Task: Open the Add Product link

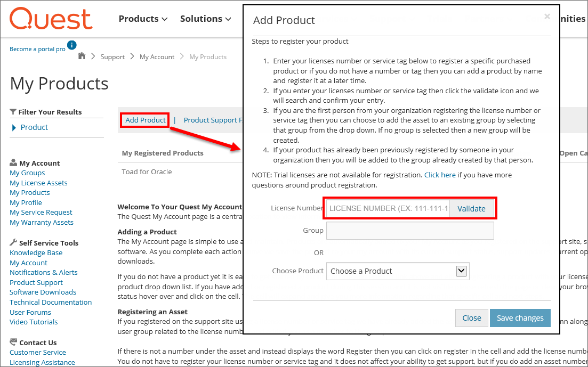Action: point(145,120)
